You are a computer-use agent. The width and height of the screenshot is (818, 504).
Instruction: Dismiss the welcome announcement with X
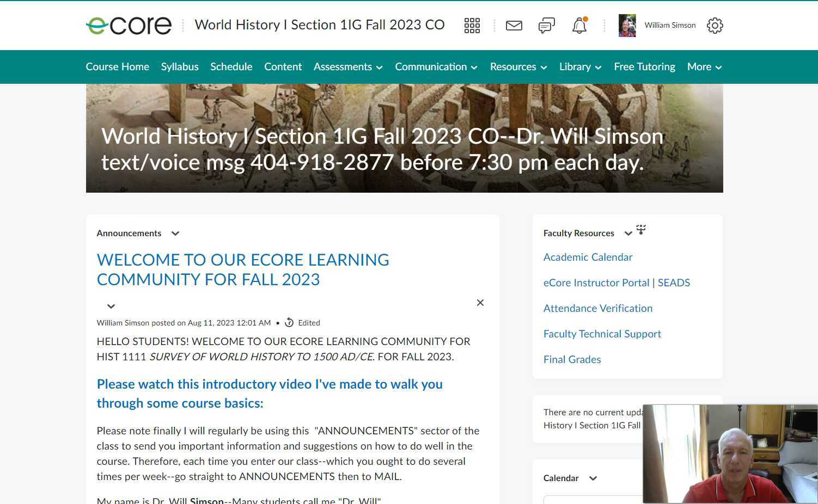(x=480, y=303)
